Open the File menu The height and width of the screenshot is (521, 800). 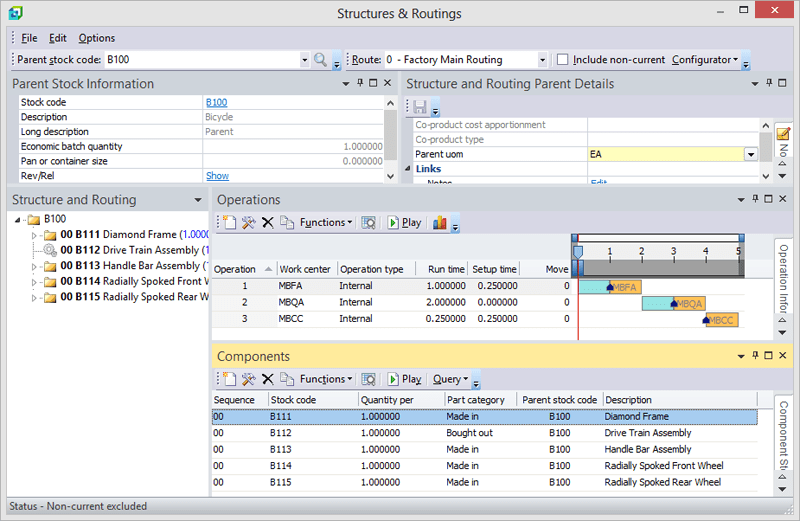(x=29, y=38)
